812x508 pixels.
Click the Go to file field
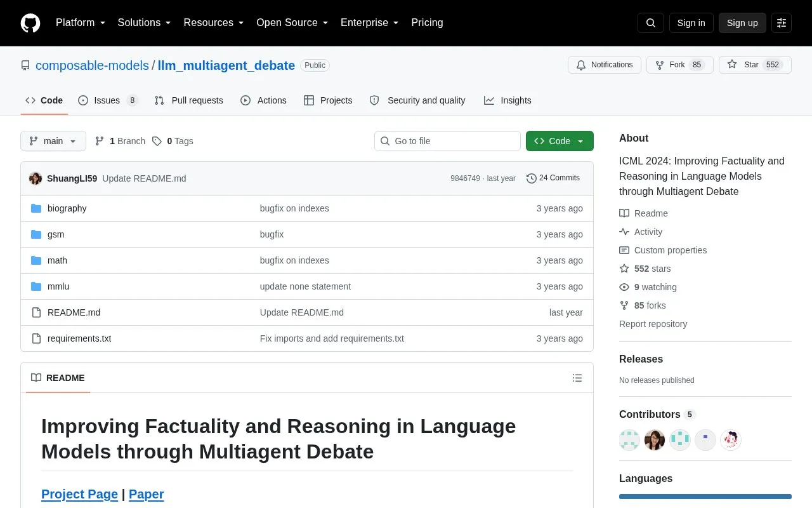[447, 141]
